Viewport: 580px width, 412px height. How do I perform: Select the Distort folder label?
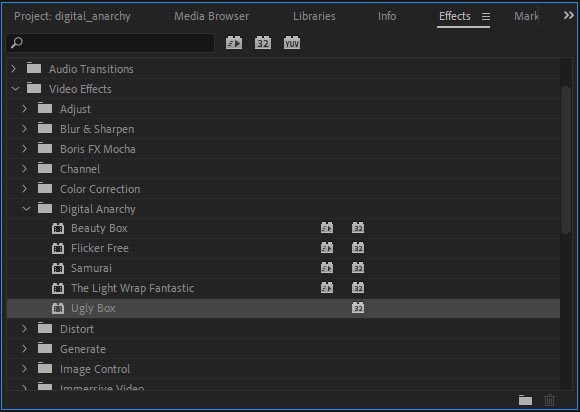[77, 329]
